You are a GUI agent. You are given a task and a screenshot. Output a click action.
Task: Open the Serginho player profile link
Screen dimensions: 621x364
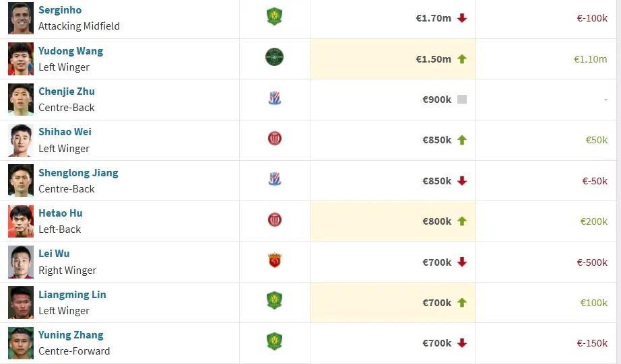click(60, 10)
